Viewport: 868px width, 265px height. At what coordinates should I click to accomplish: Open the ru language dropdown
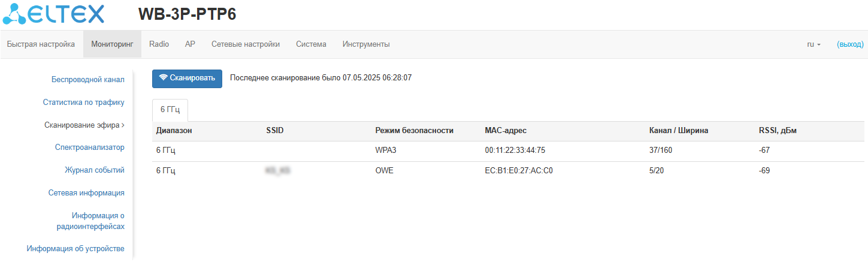(813, 44)
